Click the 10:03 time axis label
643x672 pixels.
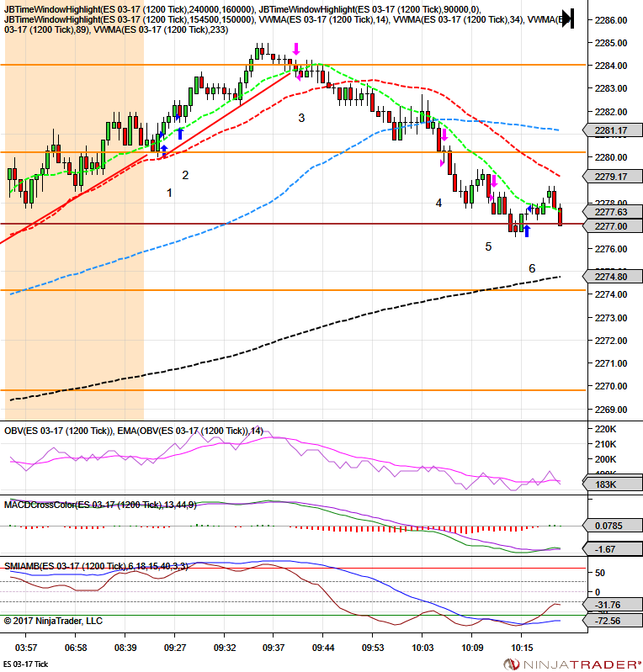click(x=422, y=648)
